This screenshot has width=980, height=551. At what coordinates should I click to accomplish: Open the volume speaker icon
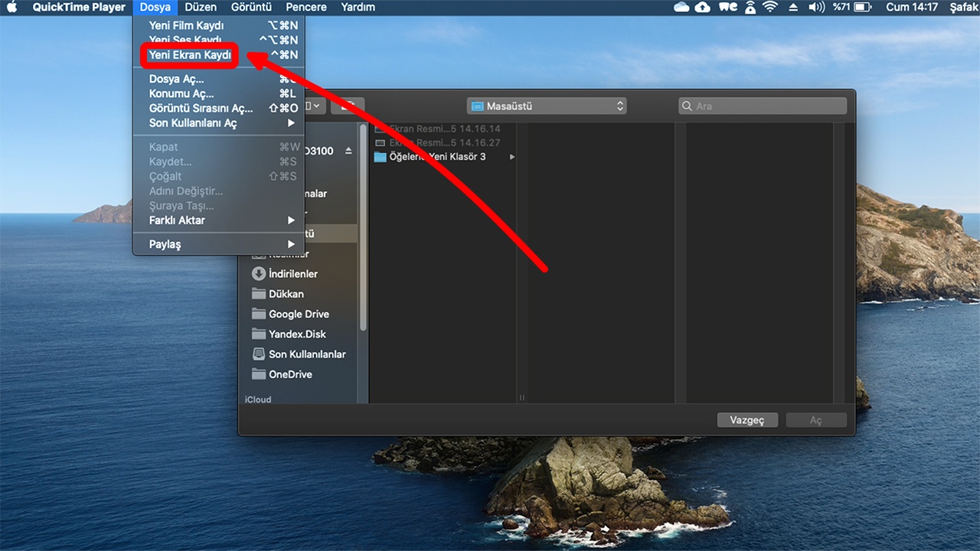[x=816, y=8]
